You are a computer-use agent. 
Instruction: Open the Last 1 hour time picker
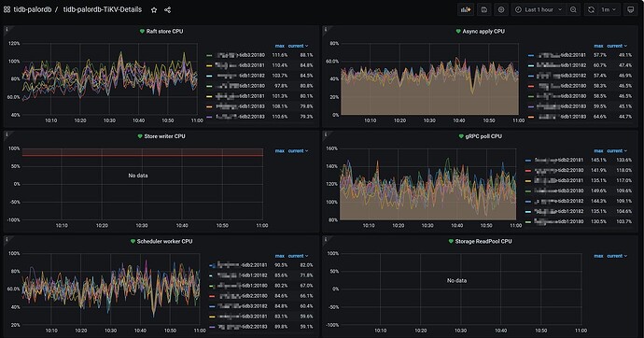click(x=539, y=9)
